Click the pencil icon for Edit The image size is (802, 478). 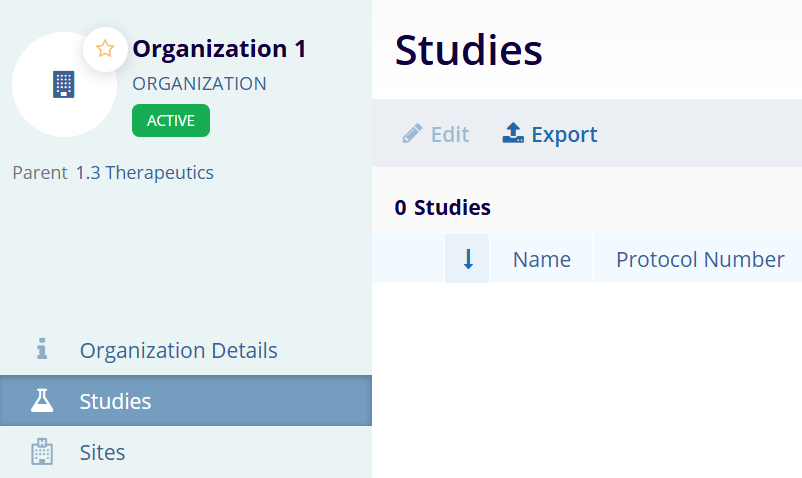[x=412, y=134]
